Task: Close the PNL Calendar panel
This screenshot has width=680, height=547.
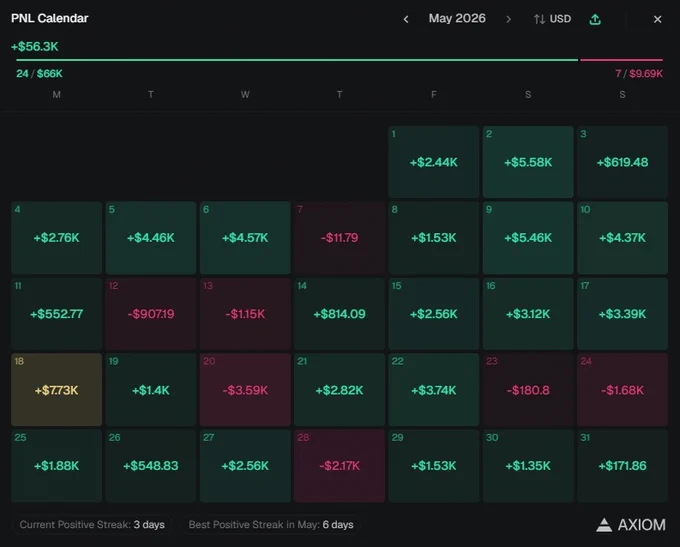Action: pos(657,19)
